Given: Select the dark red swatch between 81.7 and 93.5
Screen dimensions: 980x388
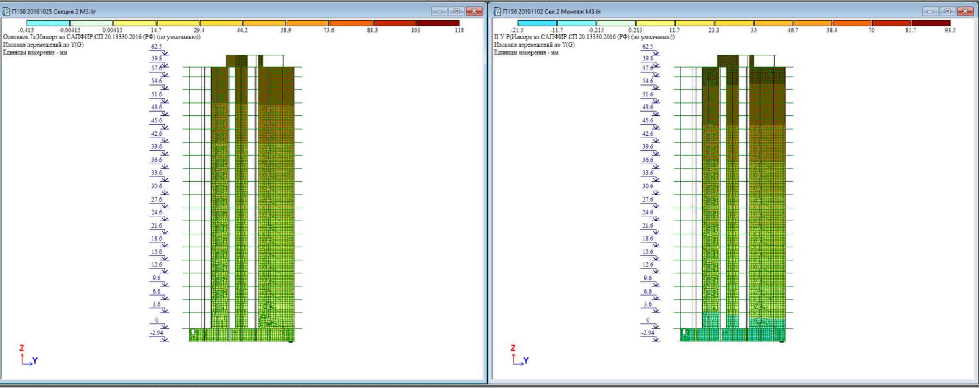Looking at the screenshot, I should (931, 23).
